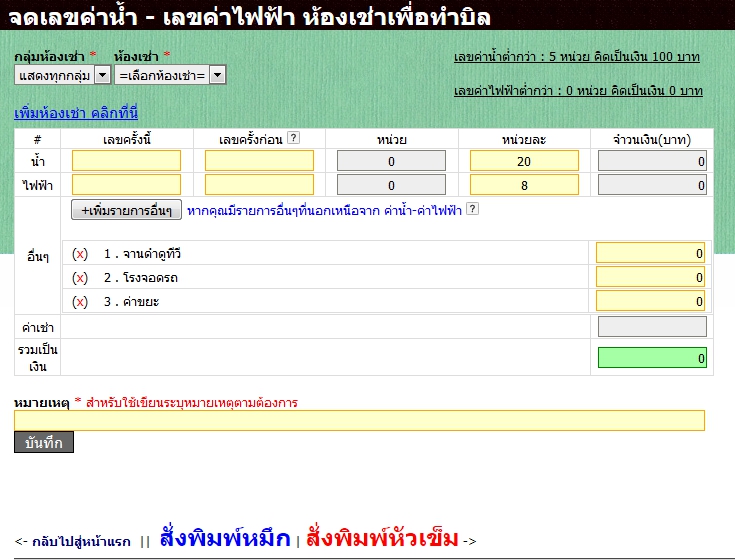
Task: Click สั่งพิมพ์หัวเข็ม print link
Action: point(382,538)
